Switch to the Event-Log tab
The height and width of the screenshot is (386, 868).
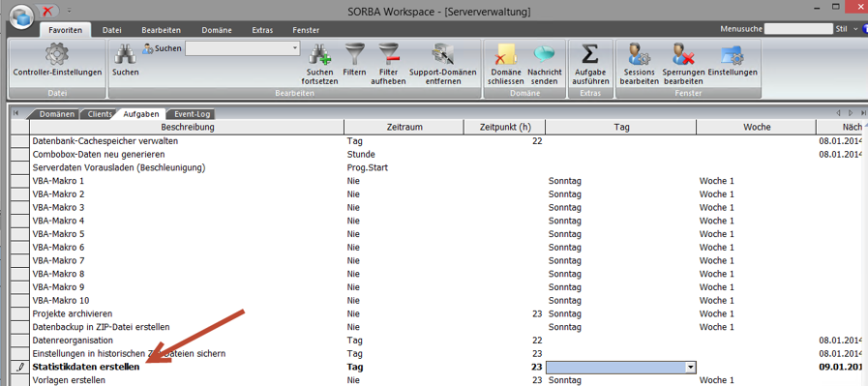click(192, 114)
